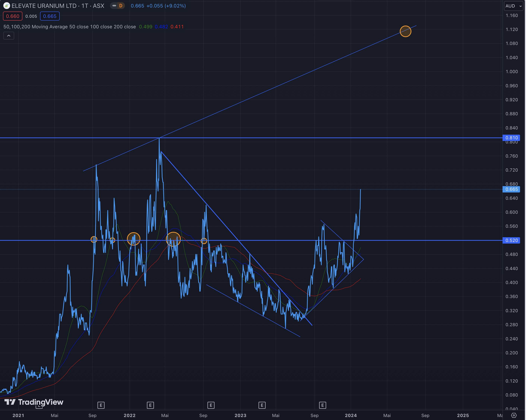The image size is (526, 420).
Task: Click the earnings E marker near March 2023
Action: point(262,405)
